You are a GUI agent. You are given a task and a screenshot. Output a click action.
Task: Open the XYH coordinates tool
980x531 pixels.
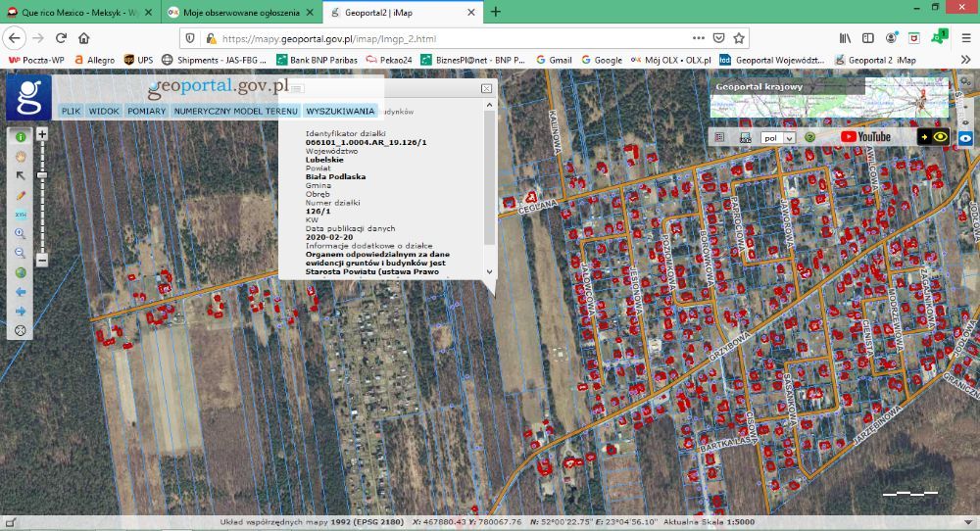click(20, 215)
